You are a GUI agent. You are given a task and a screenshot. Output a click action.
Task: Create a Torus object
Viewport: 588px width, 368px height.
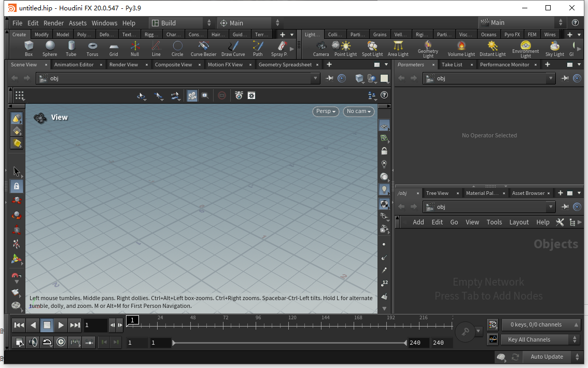[x=92, y=49]
